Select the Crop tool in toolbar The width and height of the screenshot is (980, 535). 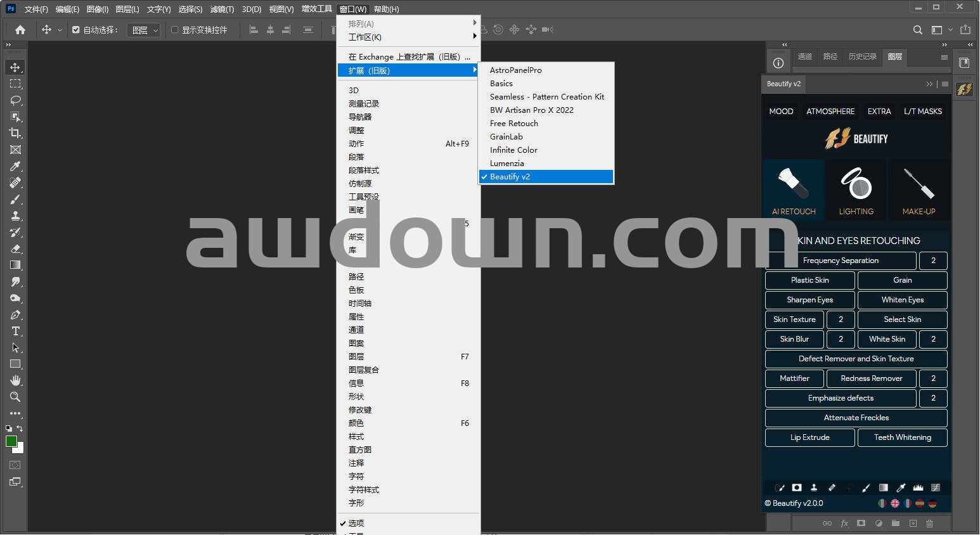click(15, 133)
